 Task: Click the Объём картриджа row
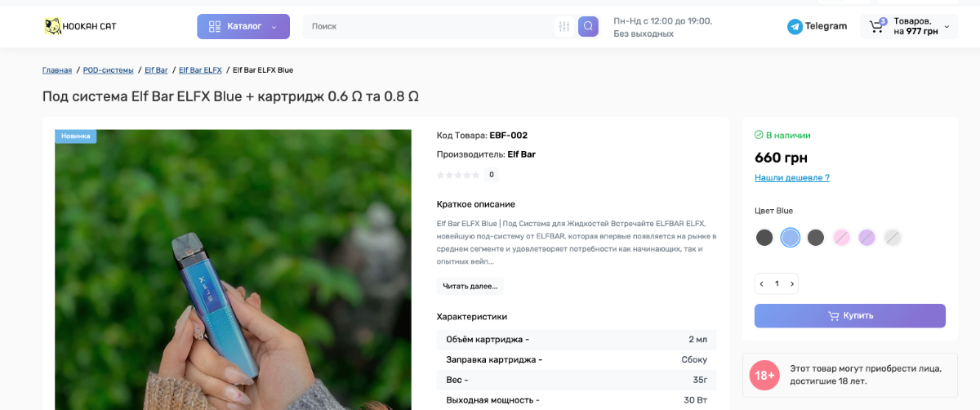click(577, 339)
